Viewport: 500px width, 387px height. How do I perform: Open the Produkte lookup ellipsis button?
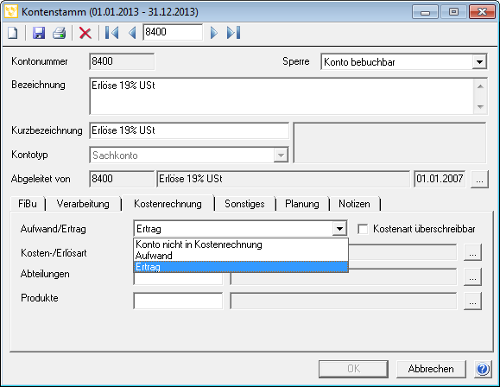point(473,301)
